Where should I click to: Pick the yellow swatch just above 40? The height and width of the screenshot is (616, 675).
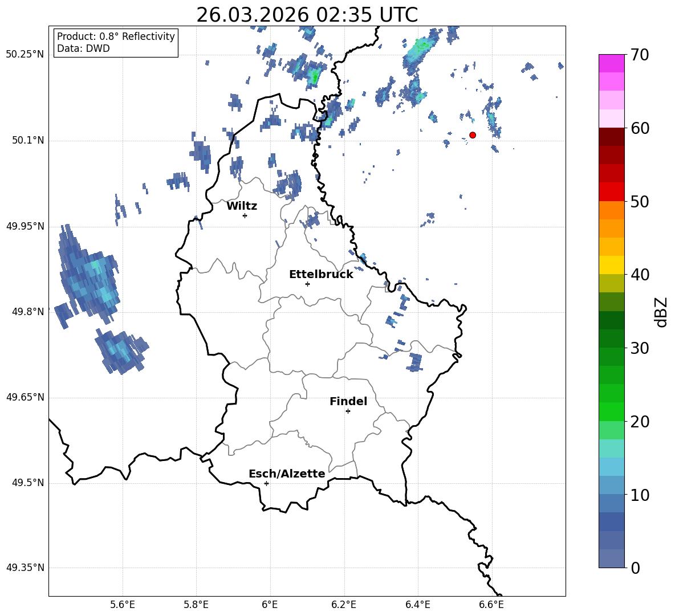[x=611, y=265]
